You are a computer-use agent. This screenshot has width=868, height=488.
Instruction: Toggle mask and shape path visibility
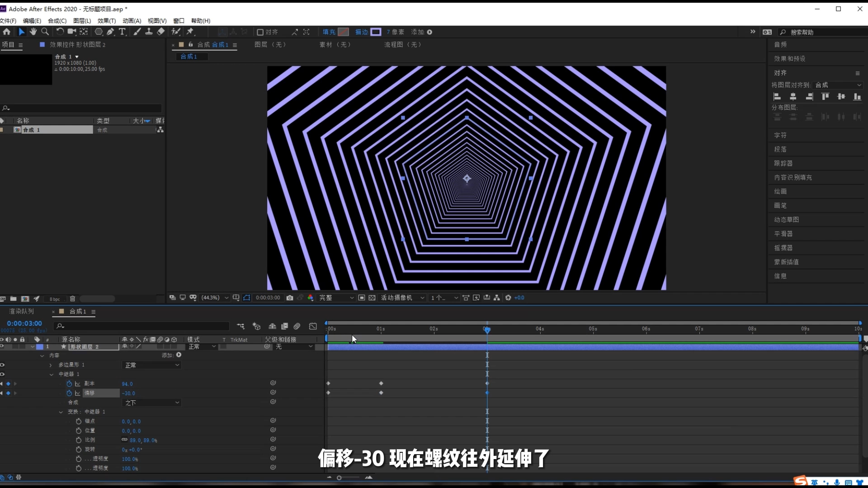click(x=246, y=298)
